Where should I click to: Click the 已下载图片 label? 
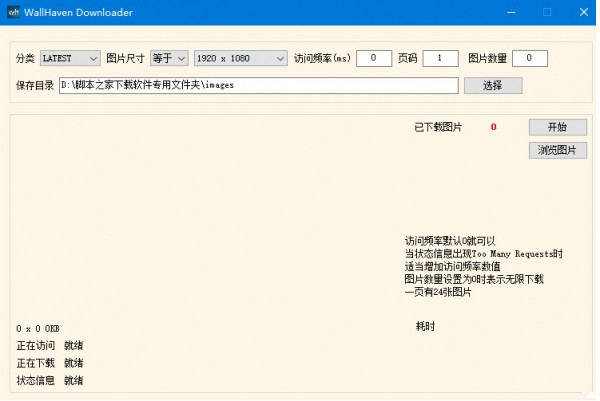click(x=438, y=127)
